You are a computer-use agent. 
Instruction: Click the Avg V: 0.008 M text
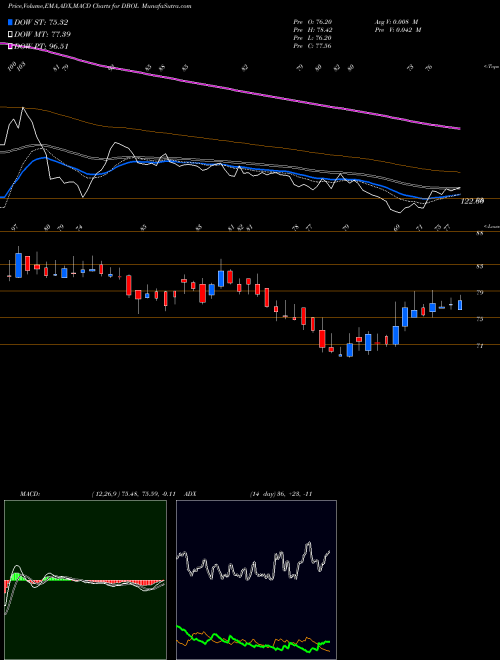click(x=396, y=22)
